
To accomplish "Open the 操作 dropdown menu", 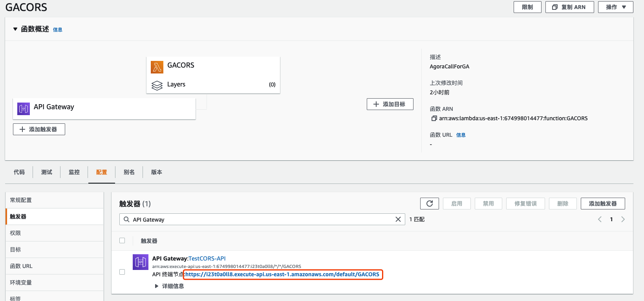I will point(615,7).
